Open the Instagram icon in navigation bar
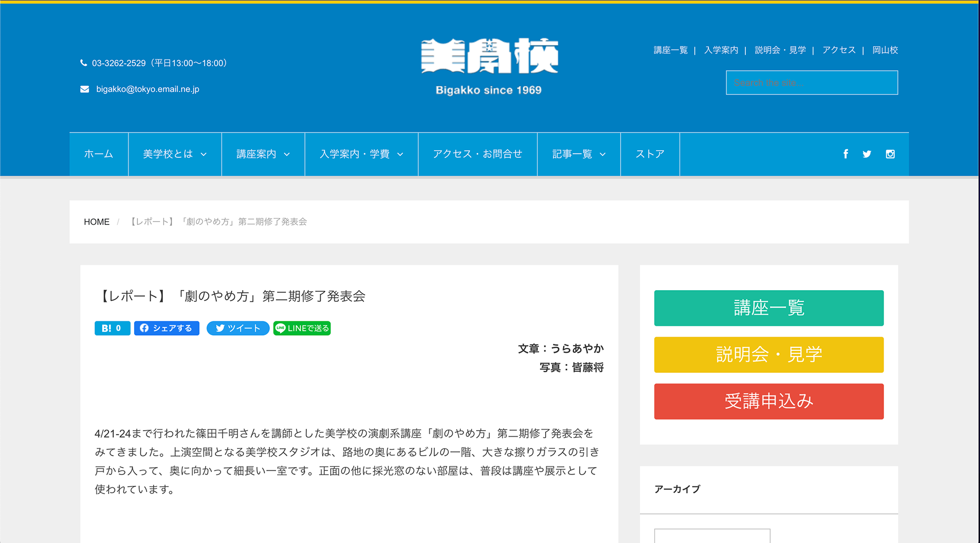The width and height of the screenshot is (980, 543). click(890, 154)
